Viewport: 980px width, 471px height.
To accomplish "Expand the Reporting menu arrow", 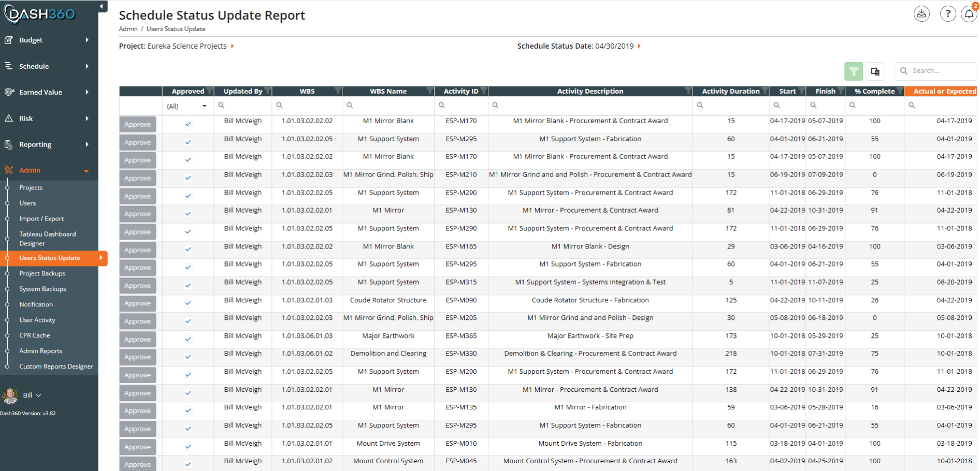I will 87,144.
